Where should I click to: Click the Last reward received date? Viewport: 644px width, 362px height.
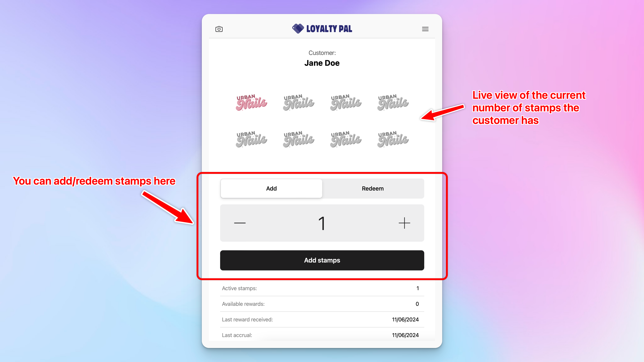pyautogui.click(x=405, y=319)
